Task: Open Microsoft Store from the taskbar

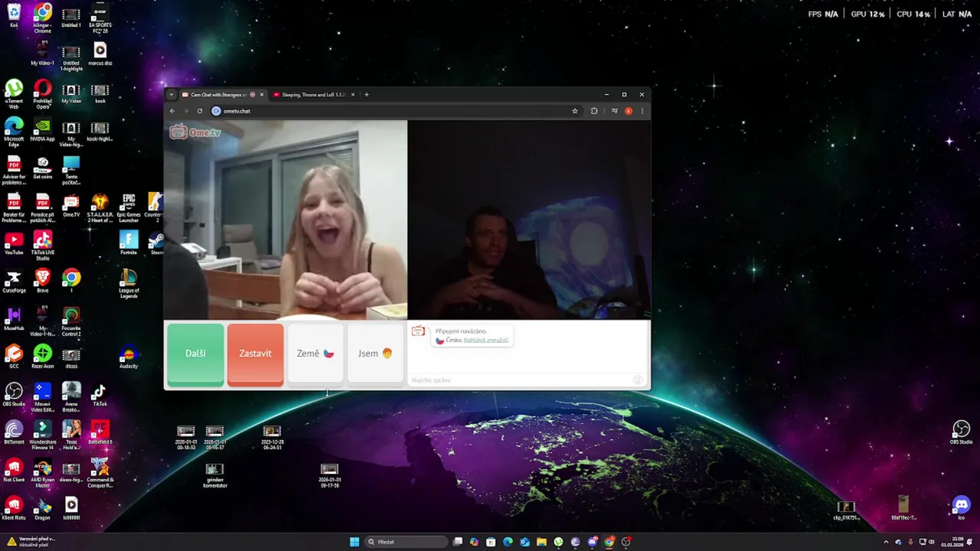Action: pyautogui.click(x=491, y=542)
